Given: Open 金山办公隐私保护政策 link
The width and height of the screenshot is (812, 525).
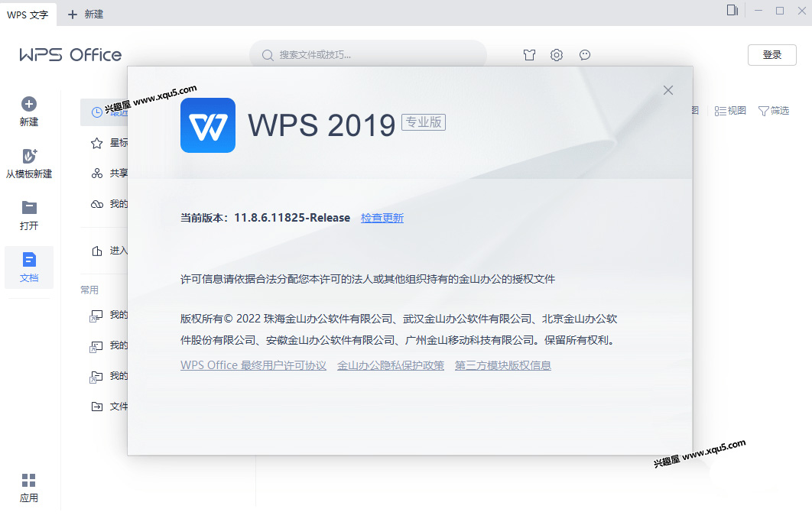Looking at the screenshot, I should pyautogui.click(x=391, y=365).
